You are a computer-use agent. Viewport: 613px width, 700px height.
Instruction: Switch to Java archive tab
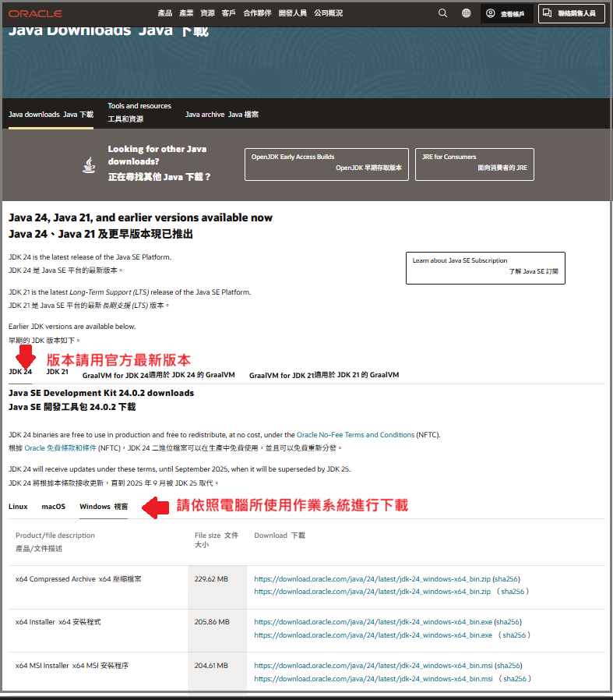pos(222,115)
